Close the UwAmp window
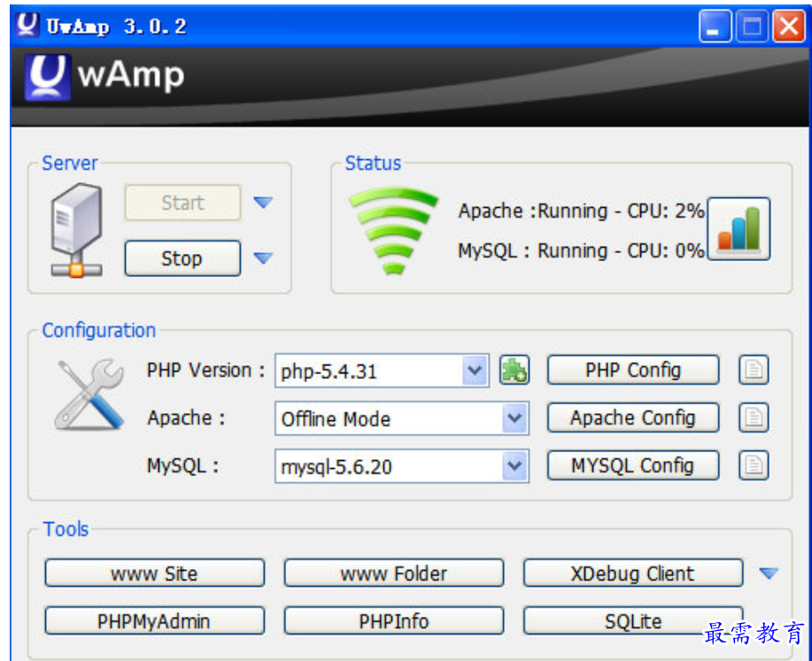The height and width of the screenshot is (661, 812). [x=789, y=26]
